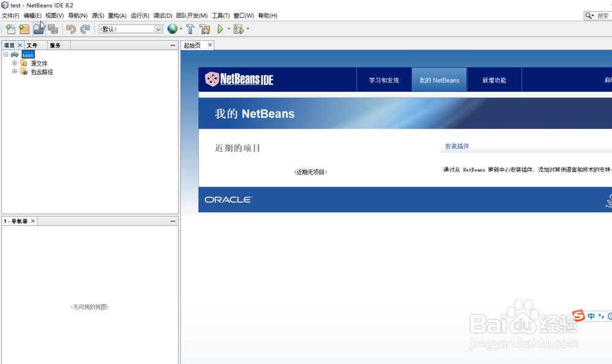Click in the 搜索 quick search field
612x364 pixels.
[603, 16]
